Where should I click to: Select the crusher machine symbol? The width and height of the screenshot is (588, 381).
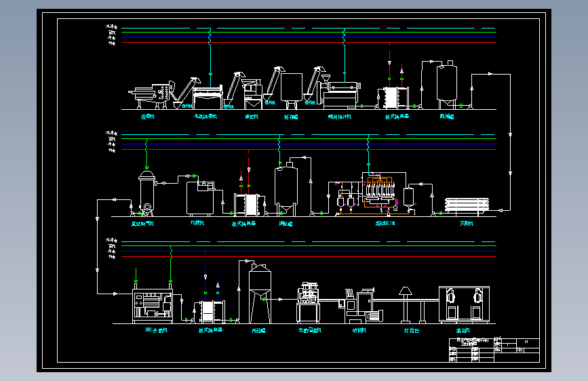[252, 94]
